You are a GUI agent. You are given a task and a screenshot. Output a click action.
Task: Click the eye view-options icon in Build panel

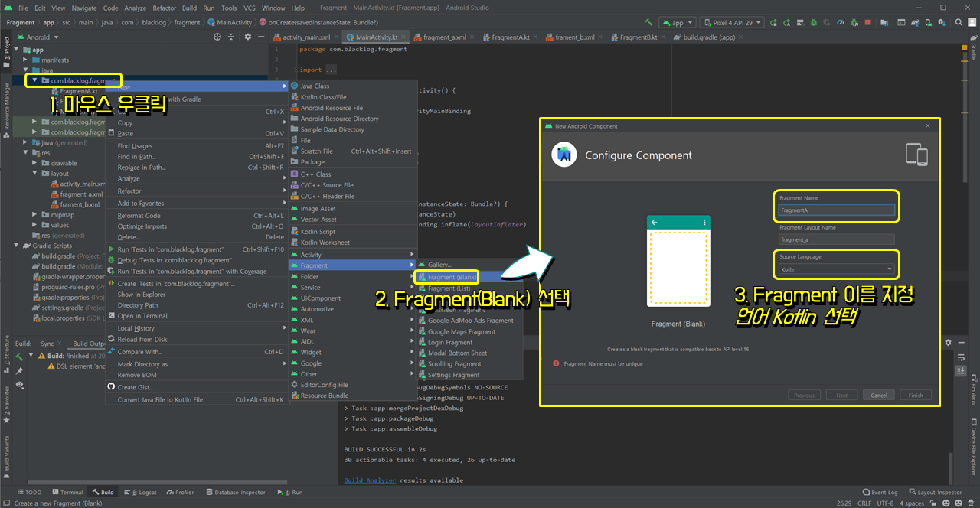click(20, 384)
